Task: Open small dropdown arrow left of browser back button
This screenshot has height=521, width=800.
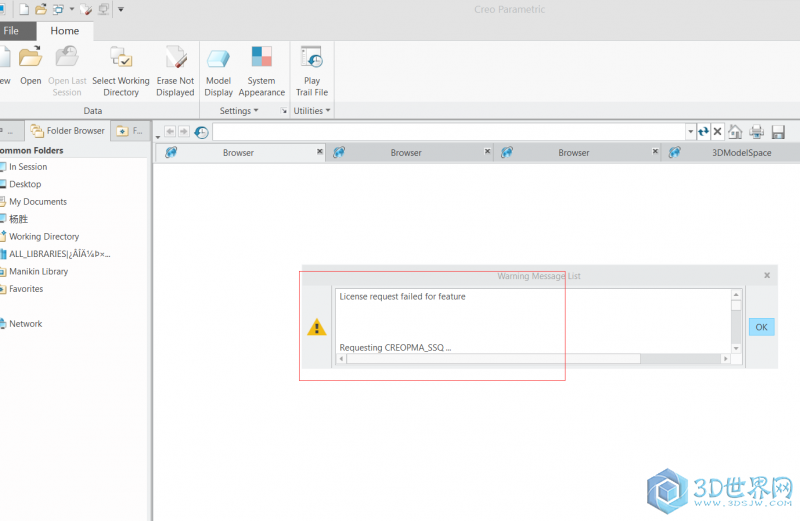Action: (x=158, y=137)
